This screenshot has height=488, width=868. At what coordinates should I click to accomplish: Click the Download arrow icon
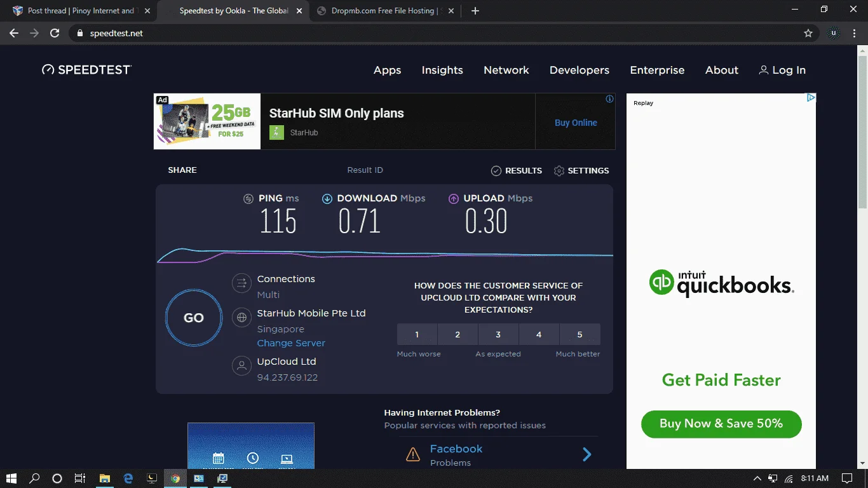tap(327, 198)
